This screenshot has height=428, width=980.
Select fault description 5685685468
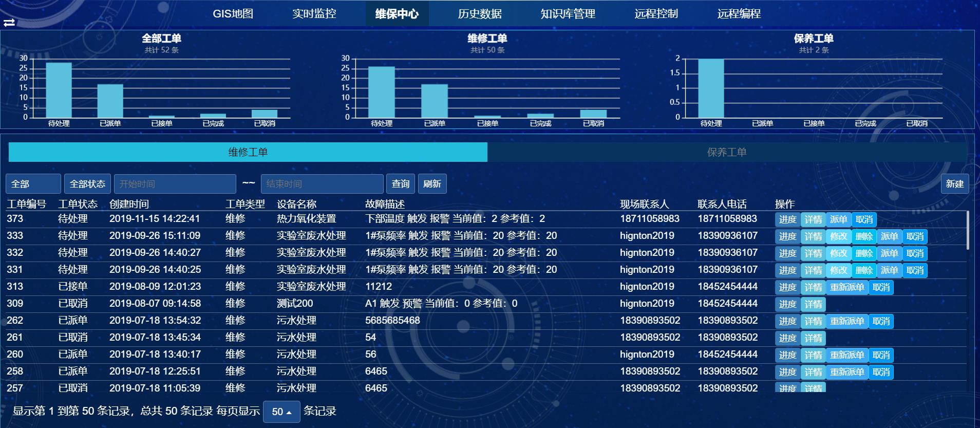(392, 320)
